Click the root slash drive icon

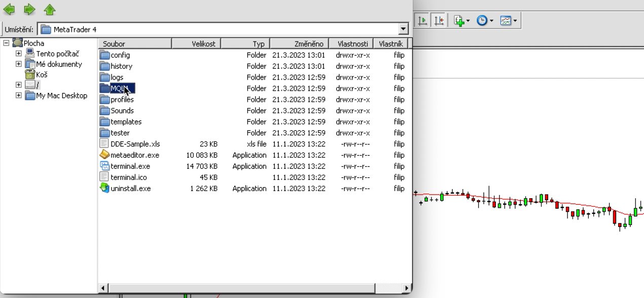(x=30, y=85)
